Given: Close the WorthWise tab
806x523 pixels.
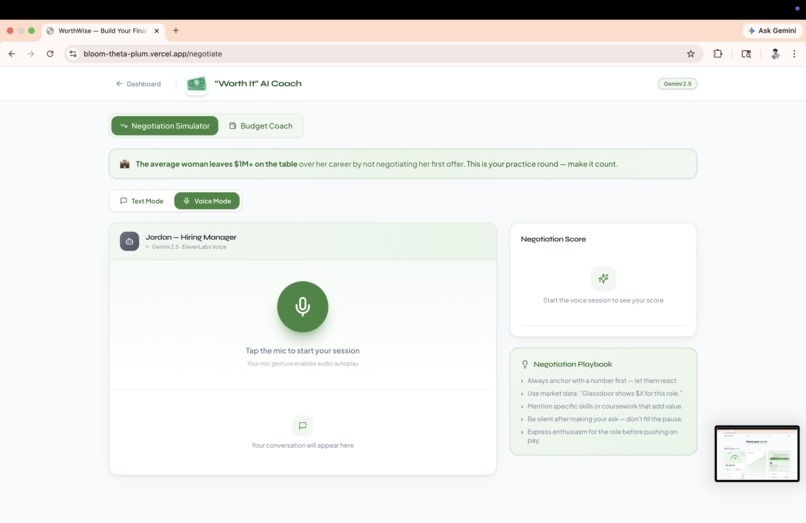Looking at the screenshot, I should 157,31.
